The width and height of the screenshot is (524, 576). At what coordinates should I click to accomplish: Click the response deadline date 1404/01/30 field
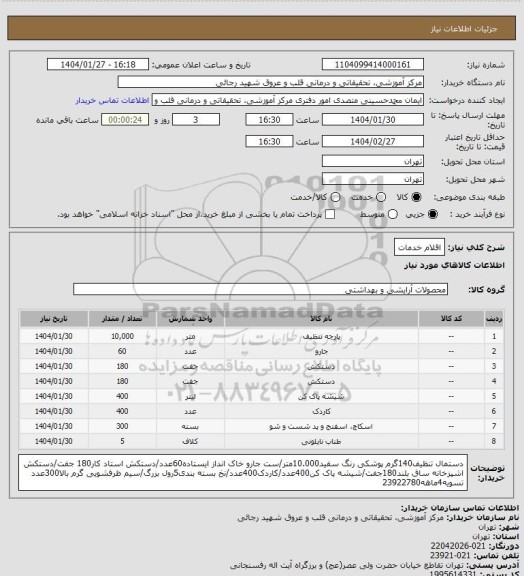click(x=373, y=120)
